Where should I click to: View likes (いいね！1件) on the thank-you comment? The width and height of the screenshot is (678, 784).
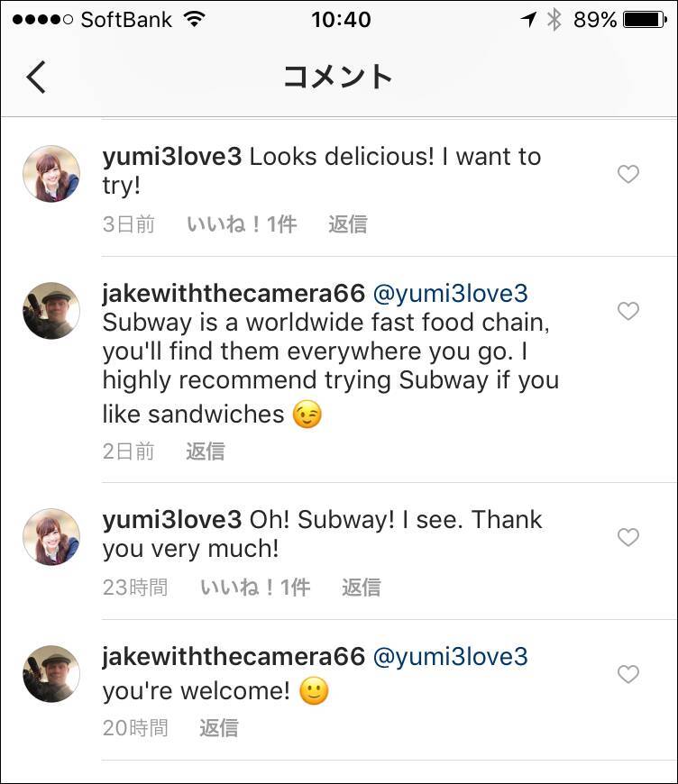tap(255, 588)
